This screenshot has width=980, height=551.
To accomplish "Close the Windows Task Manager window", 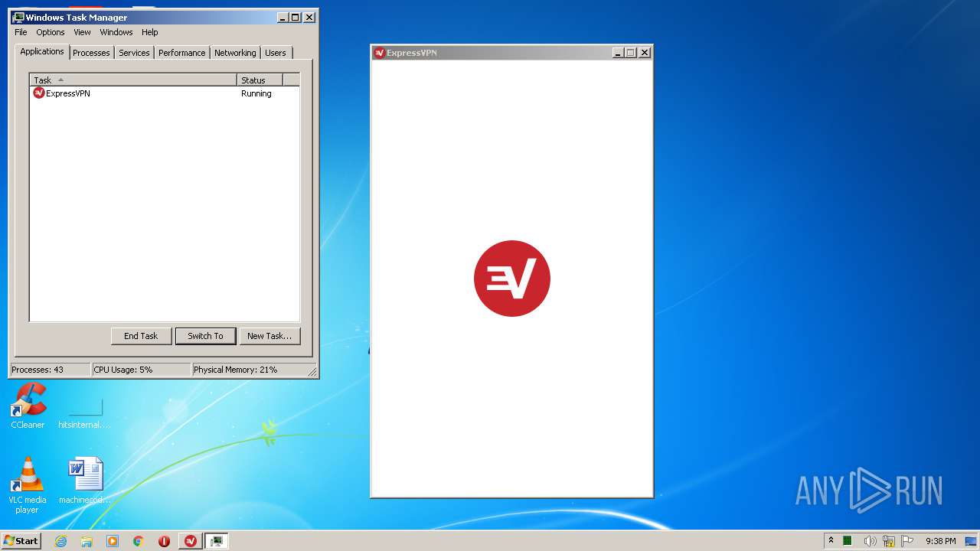I will coord(309,17).
